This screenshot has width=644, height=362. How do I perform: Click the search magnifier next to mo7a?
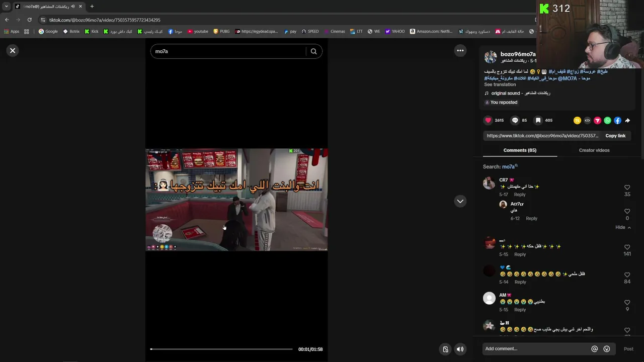click(313, 51)
